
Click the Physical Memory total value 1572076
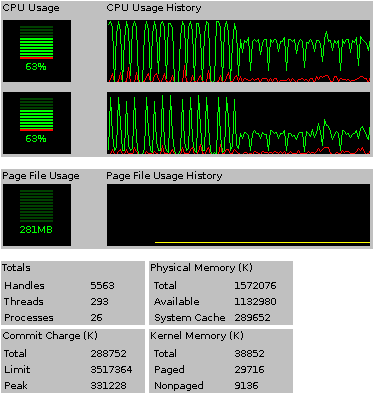[x=255, y=286]
